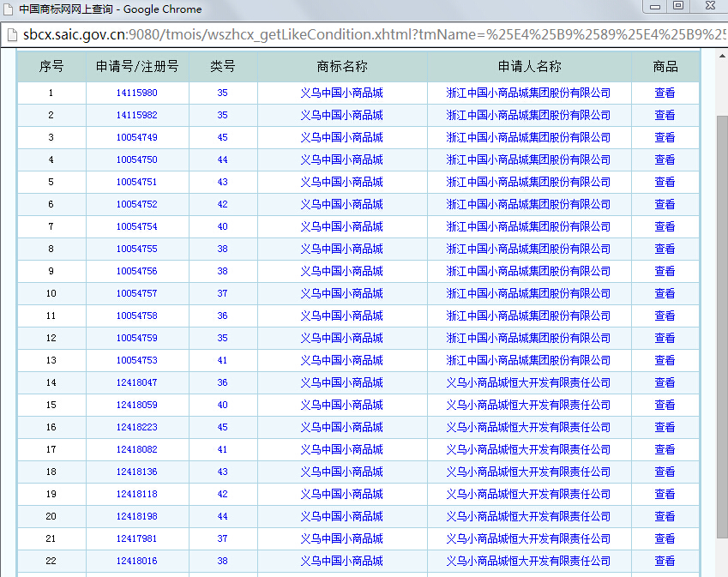Screen dimensions: 728x577
Task: Click the URL in the address bar
Action: point(374,35)
